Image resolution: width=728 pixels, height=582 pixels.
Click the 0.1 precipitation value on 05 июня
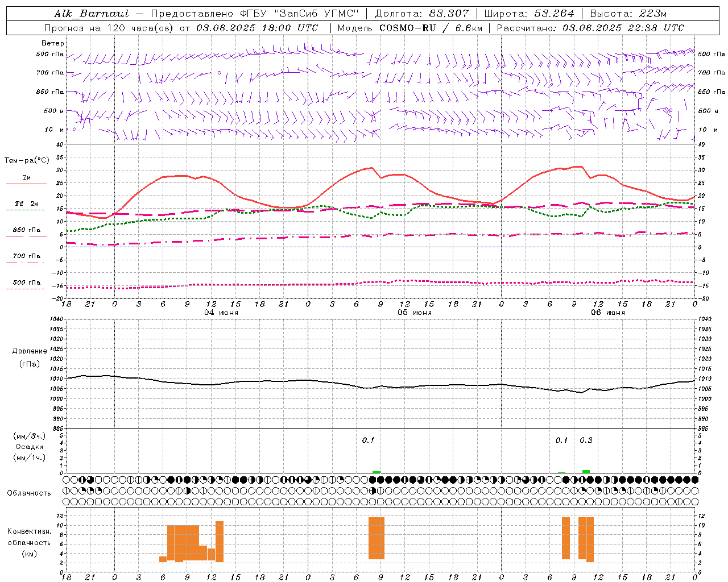[368, 440]
